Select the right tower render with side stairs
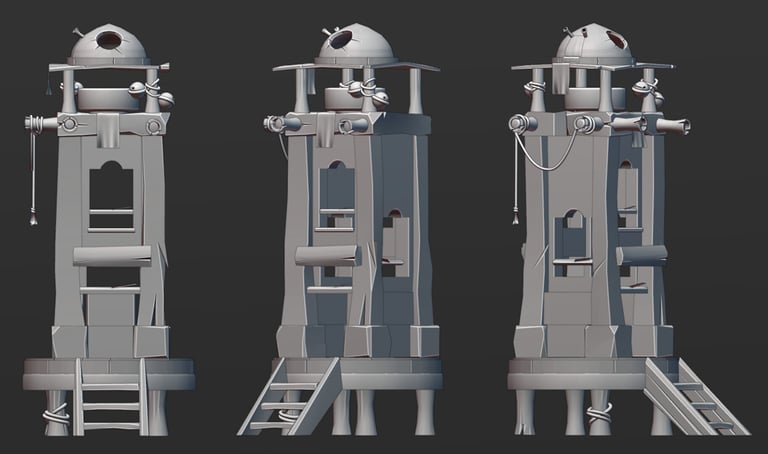The width and height of the screenshot is (768, 454). pyautogui.click(x=629, y=229)
